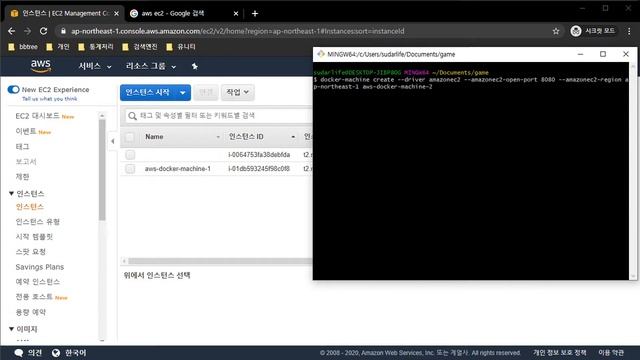This screenshot has height=360, width=640.
Task: Open the 유니티 bookmark folder
Action: tap(180, 47)
